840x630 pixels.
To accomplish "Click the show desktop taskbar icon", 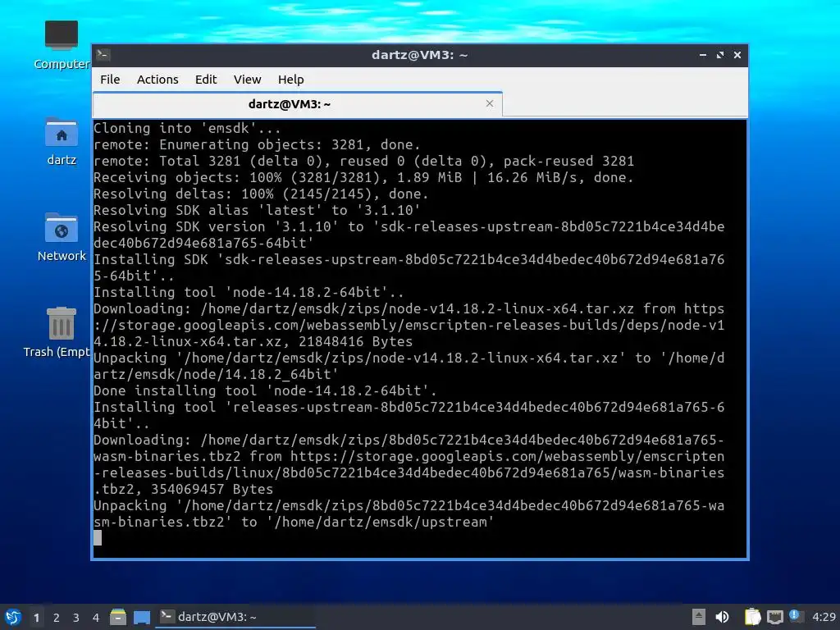I will [x=141, y=617].
